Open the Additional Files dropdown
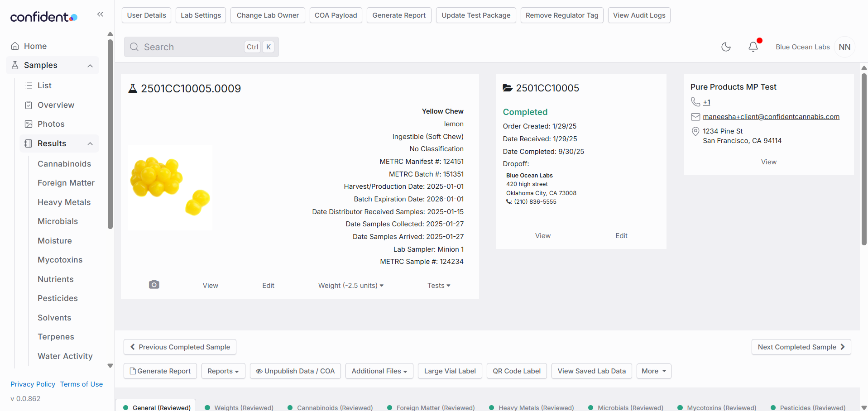868x411 pixels. tap(379, 371)
